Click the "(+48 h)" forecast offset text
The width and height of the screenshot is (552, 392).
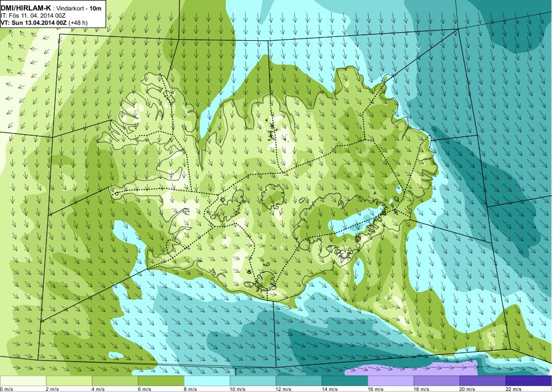click(x=78, y=23)
